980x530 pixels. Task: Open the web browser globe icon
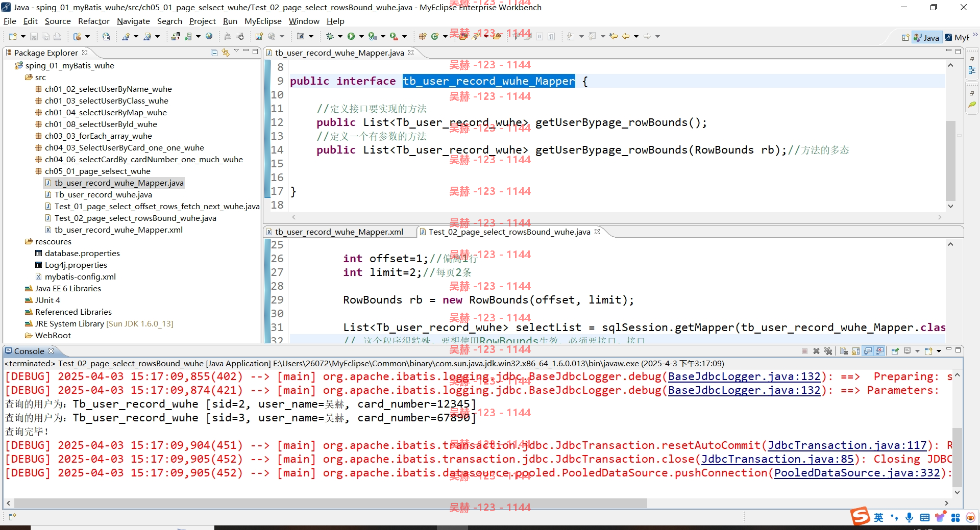(209, 36)
